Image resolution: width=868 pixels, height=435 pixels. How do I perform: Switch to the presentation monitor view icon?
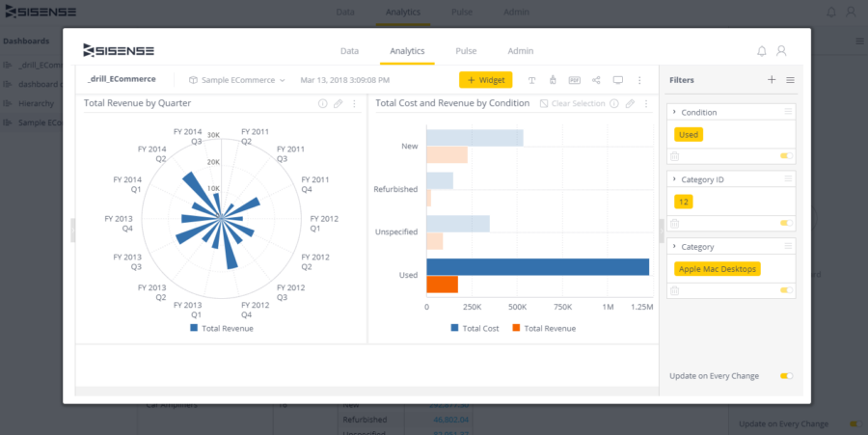tap(618, 80)
